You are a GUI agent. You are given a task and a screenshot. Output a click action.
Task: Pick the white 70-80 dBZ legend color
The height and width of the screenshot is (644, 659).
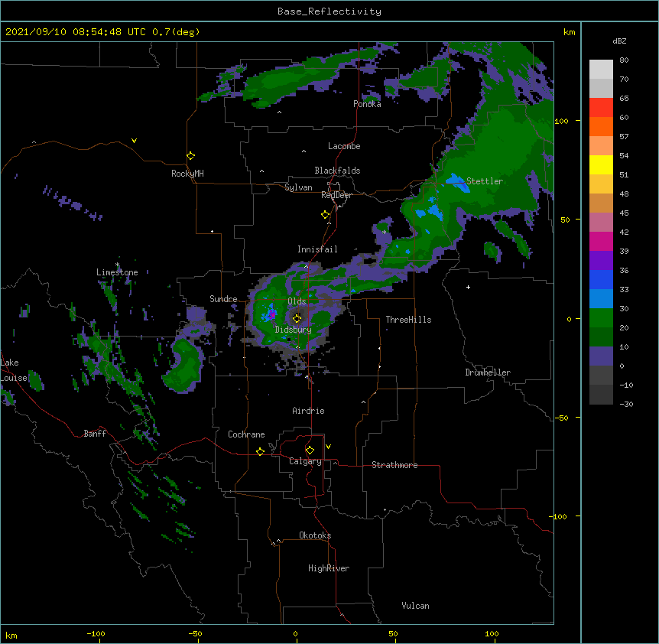pyautogui.click(x=601, y=70)
